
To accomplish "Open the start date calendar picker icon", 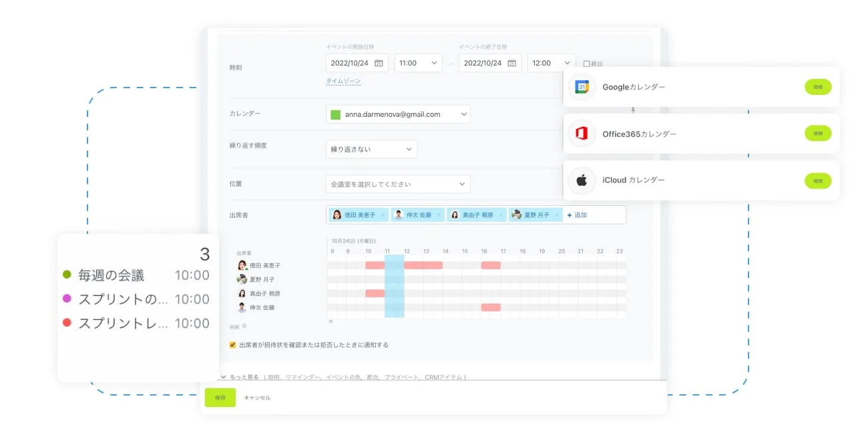I will pyautogui.click(x=379, y=63).
